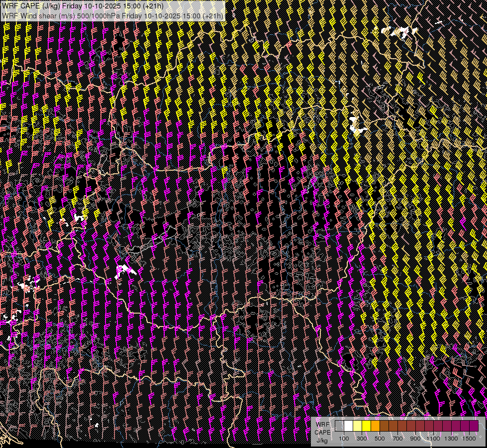Click the WRF CAPE title line
The height and width of the screenshot is (448, 487).
click(x=83, y=6)
